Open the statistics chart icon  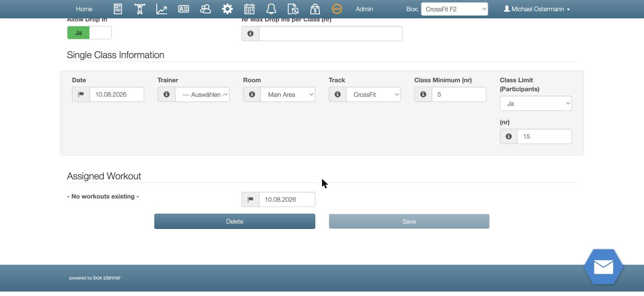[161, 9]
